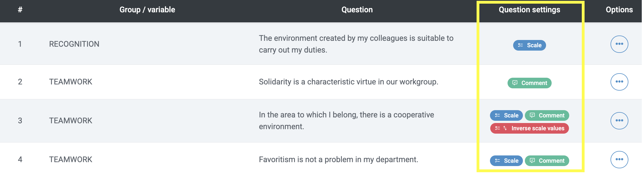Click the Group / variable column header

(x=147, y=10)
